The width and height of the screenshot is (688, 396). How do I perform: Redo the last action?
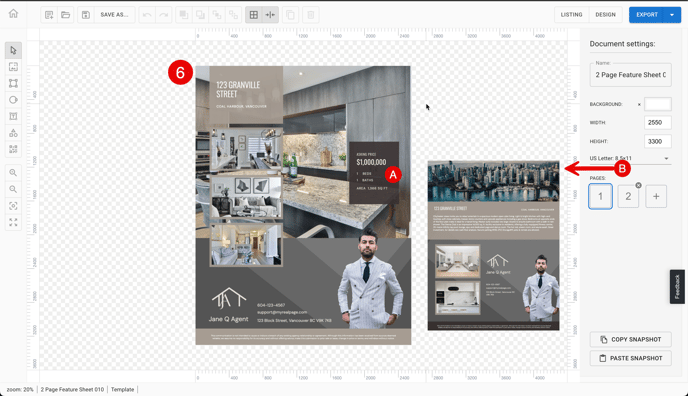tap(164, 15)
